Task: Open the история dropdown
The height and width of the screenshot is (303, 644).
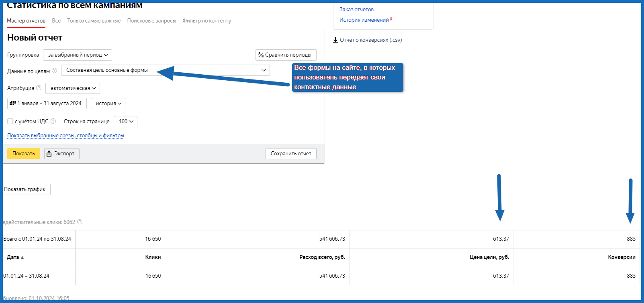Action: (x=108, y=104)
